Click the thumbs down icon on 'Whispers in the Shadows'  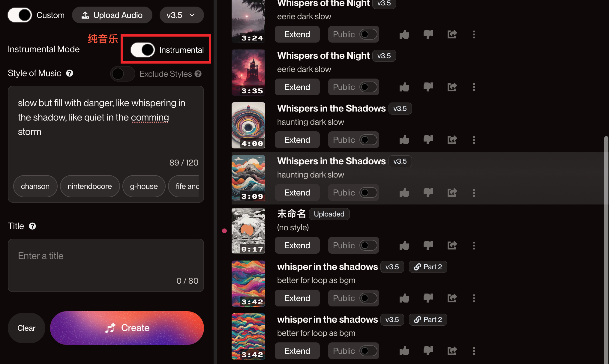click(x=428, y=139)
